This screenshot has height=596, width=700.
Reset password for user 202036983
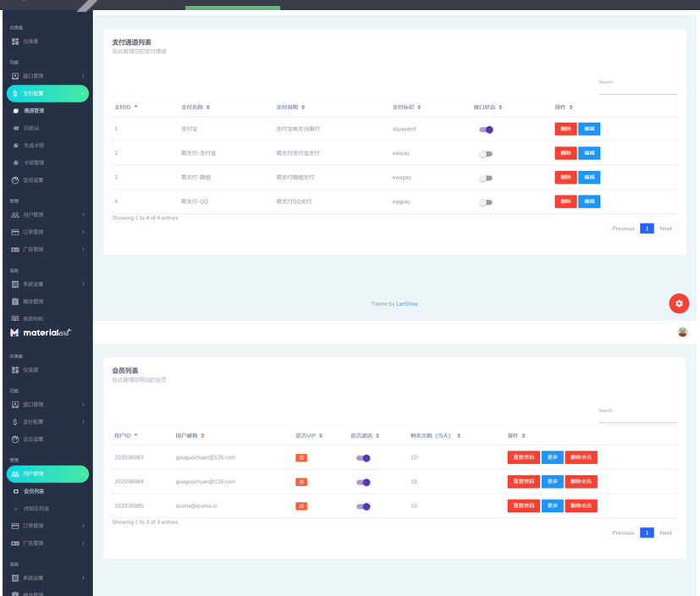(523, 457)
